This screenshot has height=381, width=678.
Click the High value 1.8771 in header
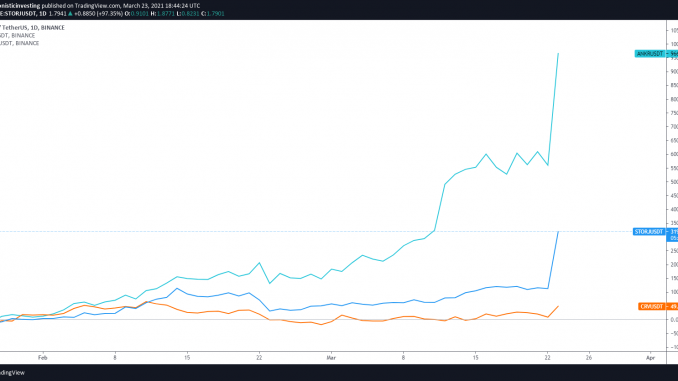[166, 14]
